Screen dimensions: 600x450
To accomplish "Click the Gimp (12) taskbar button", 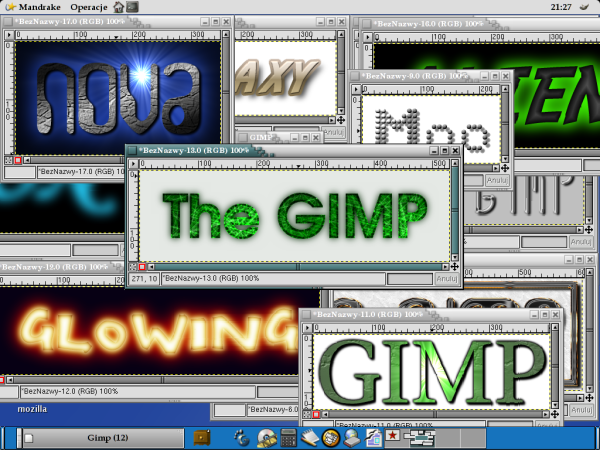I will coord(102,438).
